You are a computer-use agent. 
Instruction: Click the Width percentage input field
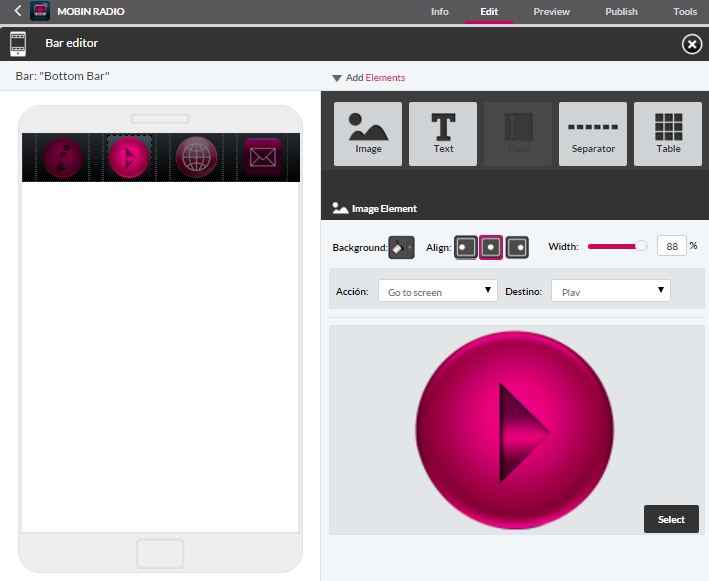click(x=671, y=246)
